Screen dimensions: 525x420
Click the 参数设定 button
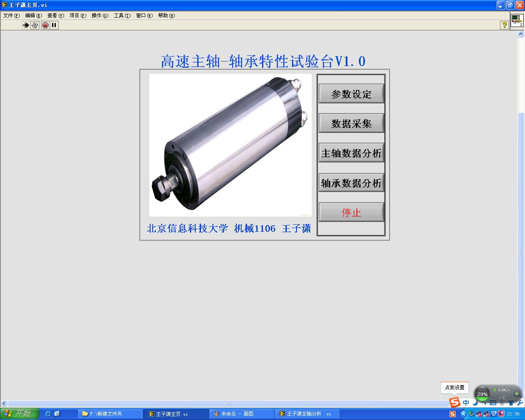352,94
